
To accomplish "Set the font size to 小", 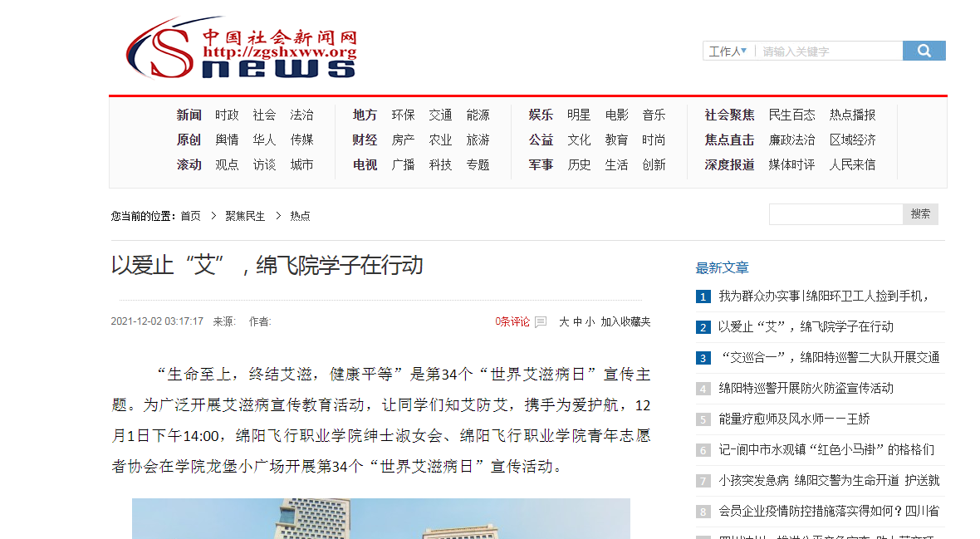I will click(x=589, y=321).
